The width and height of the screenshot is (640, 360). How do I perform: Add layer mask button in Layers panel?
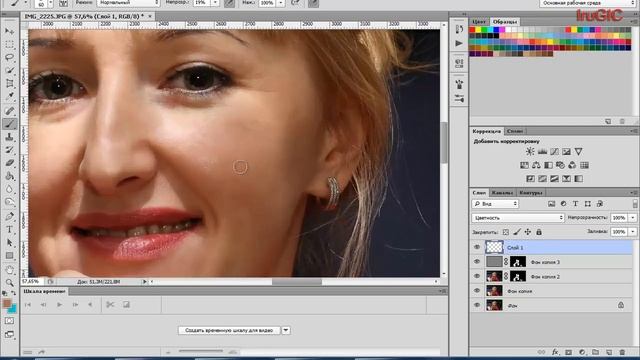pyautogui.click(x=569, y=352)
